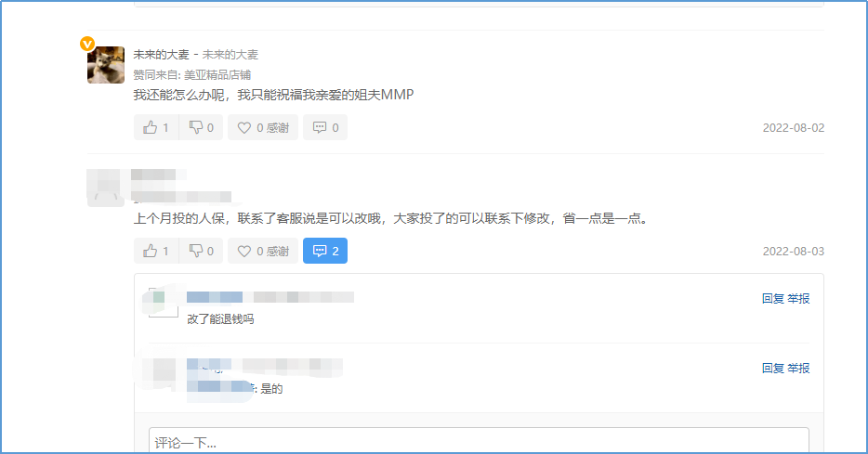The height and width of the screenshot is (454, 868).
Task: Click the 2022-08-03 comment date
Action: (x=793, y=252)
